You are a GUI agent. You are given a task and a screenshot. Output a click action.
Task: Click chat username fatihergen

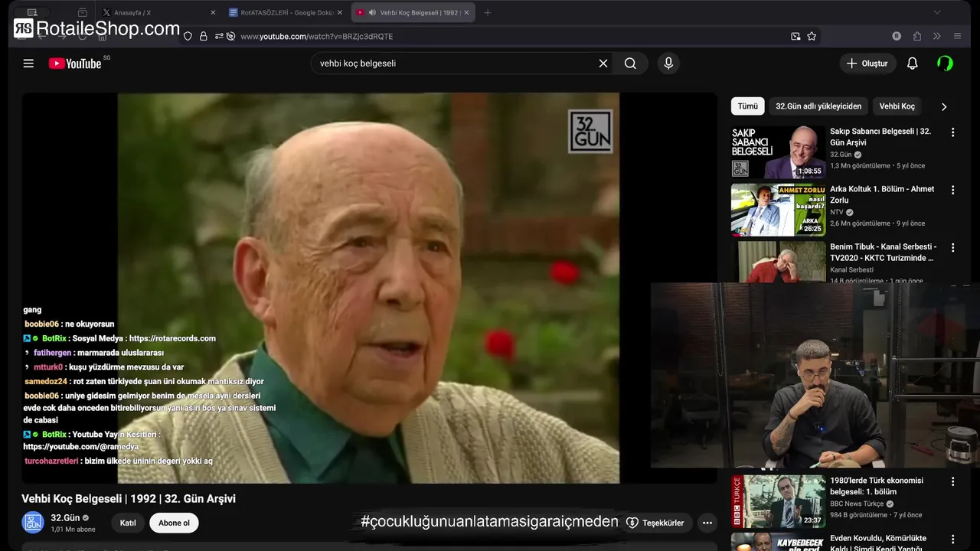click(x=53, y=353)
